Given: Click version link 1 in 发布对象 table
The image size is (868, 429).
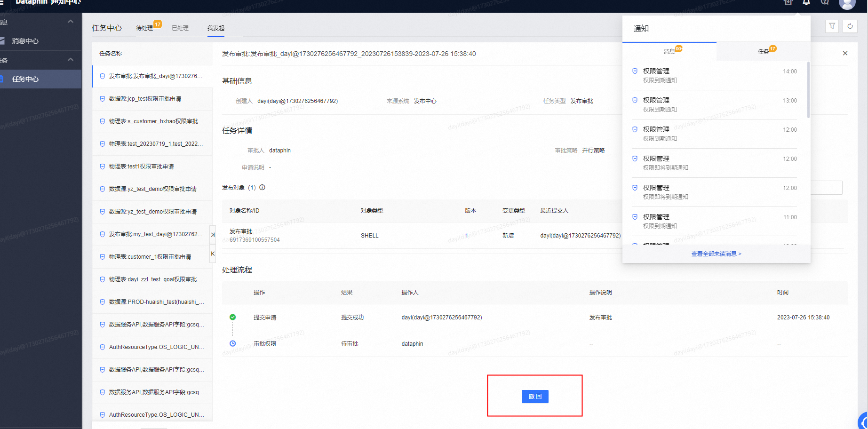Looking at the screenshot, I should [467, 236].
